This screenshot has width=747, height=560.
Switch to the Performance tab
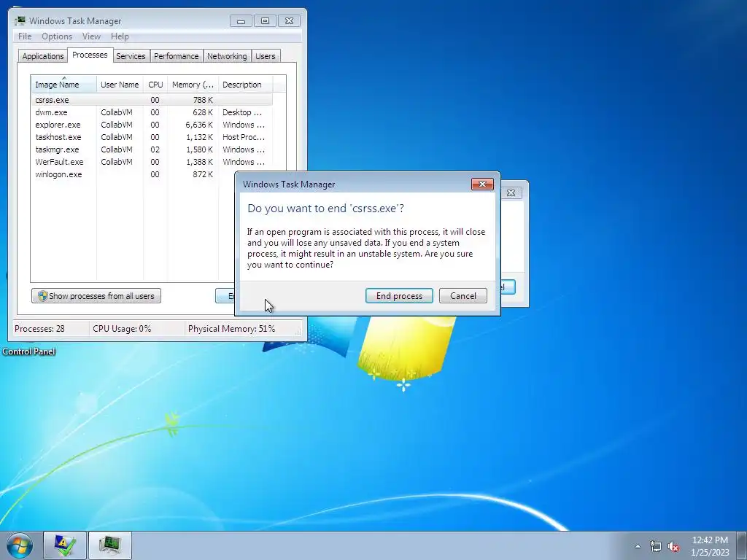(x=177, y=56)
